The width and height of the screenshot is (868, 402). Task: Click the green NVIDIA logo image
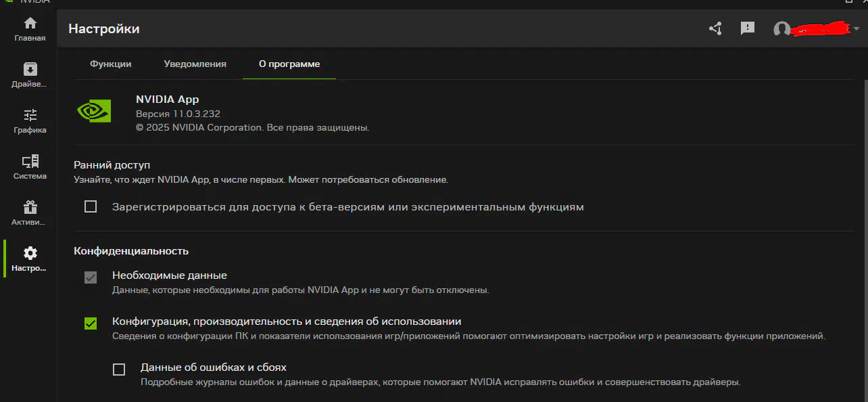coord(94,111)
